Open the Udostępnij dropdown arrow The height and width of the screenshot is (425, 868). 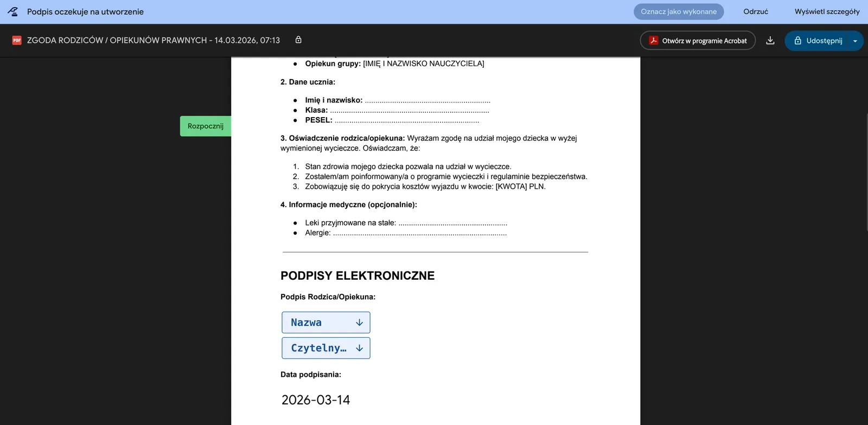tap(855, 41)
